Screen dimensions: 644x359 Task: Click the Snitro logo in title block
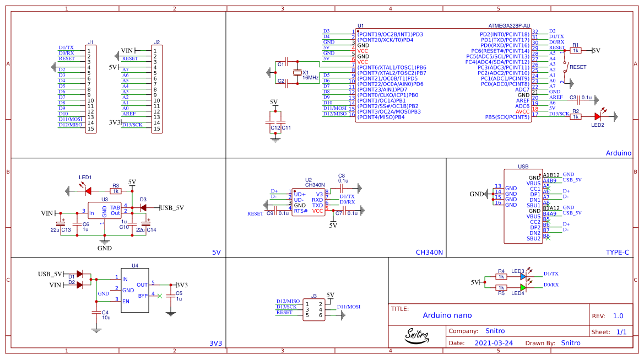click(416, 335)
